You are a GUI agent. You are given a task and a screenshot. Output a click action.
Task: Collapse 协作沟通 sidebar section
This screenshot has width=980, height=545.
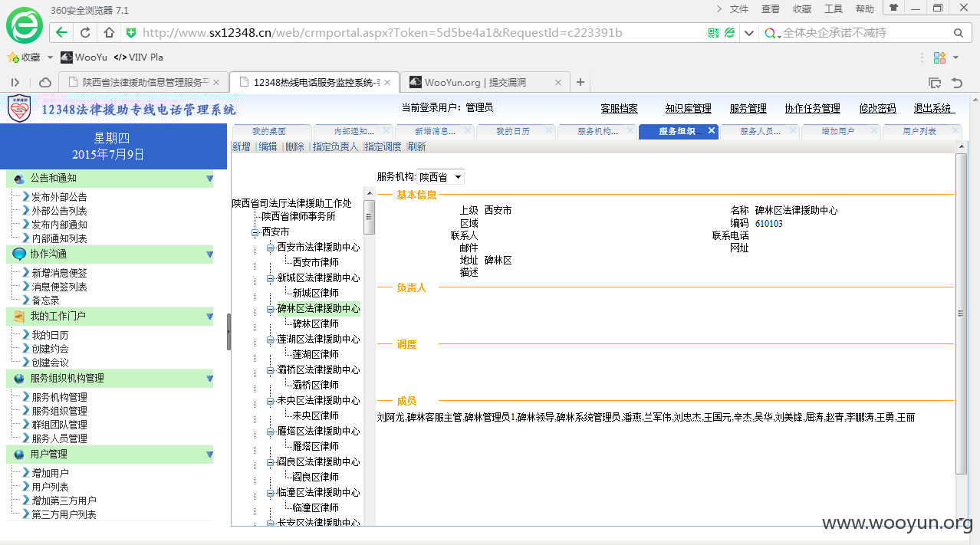point(209,254)
